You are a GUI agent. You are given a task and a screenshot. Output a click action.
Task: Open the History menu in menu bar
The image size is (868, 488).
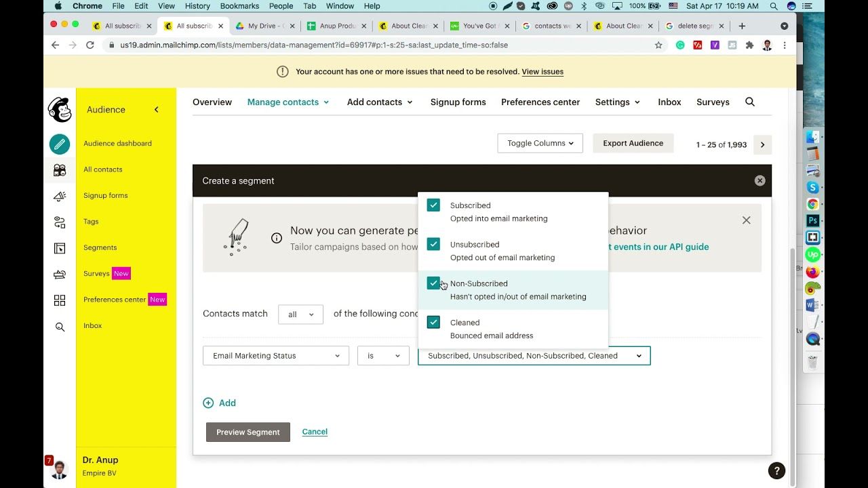[197, 6]
